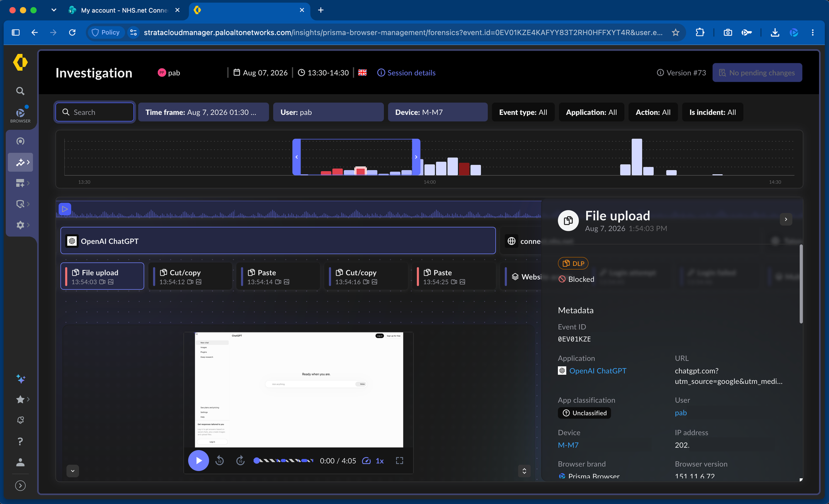Open the User: pab filter

[328, 112]
